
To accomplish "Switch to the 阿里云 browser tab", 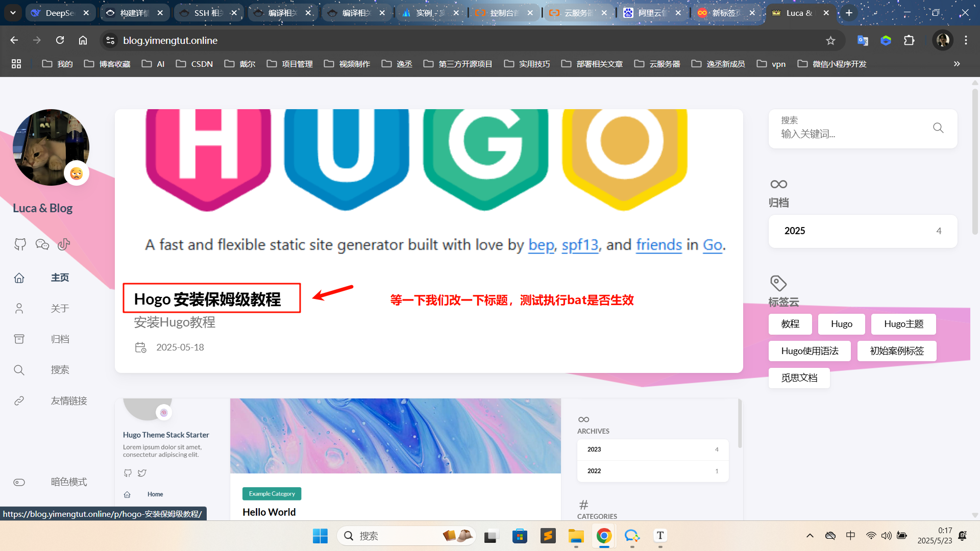I will click(x=652, y=13).
